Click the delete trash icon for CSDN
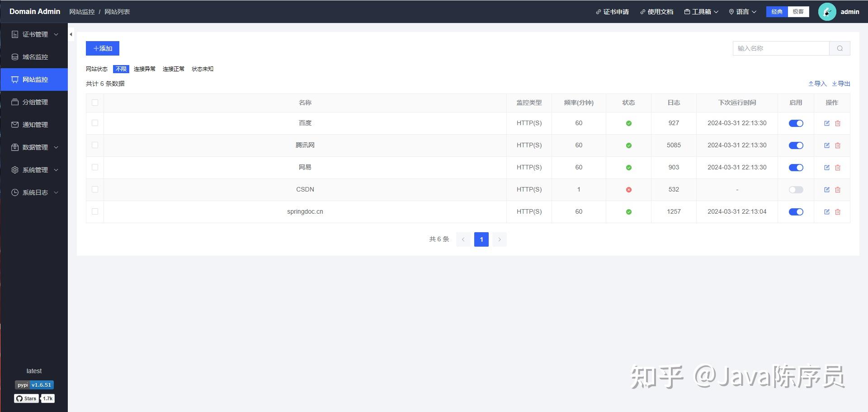Screen dimensions: 868x412 point(838,190)
